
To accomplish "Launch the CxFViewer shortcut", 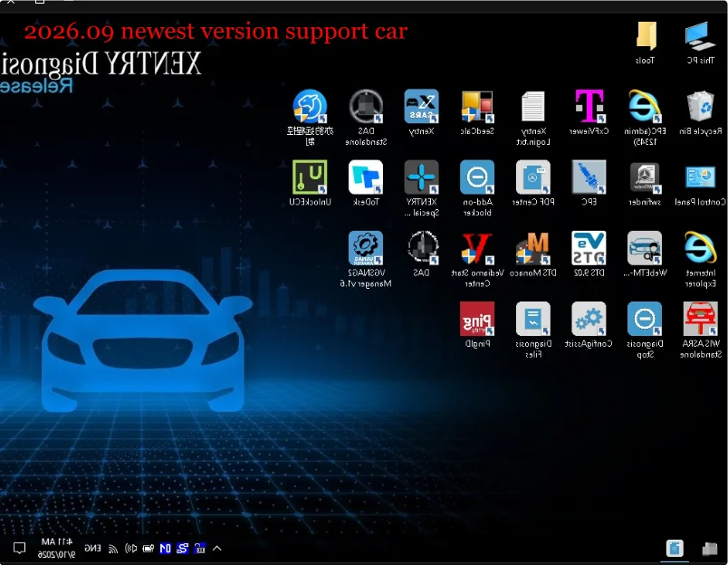I will coord(589,113).
